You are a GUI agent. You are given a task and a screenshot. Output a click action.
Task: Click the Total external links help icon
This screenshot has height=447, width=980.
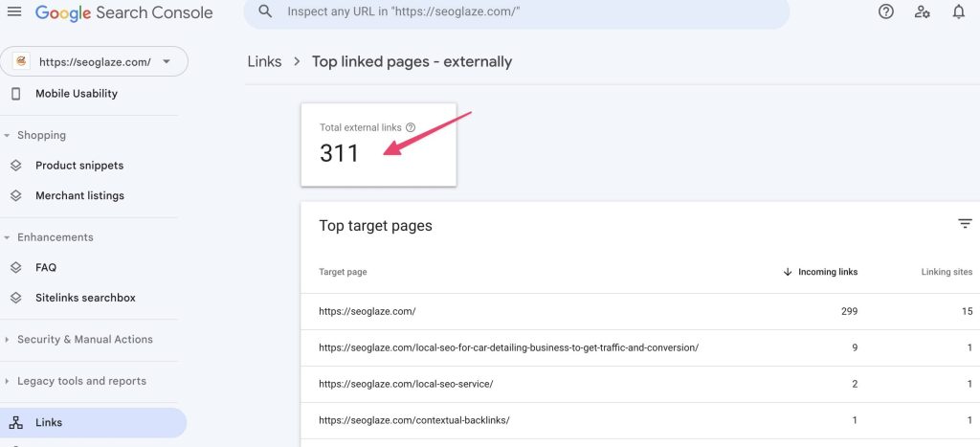411,127
